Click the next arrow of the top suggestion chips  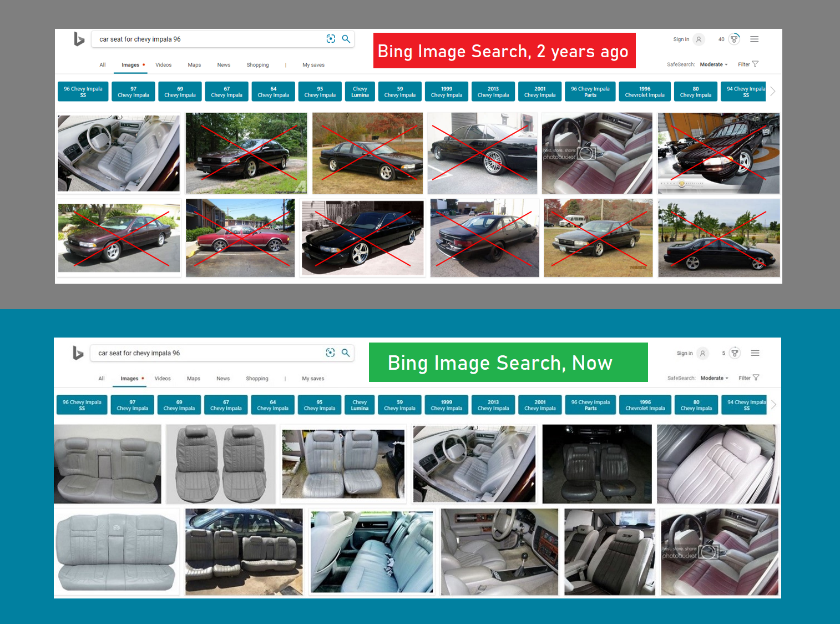click(773, 91)
